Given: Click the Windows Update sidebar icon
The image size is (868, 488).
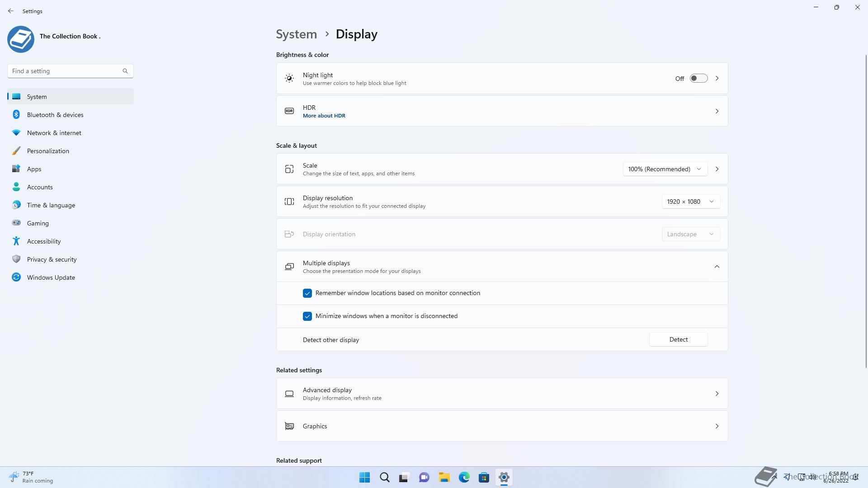Looking at the screenshot, I should (x=16, y=277).
